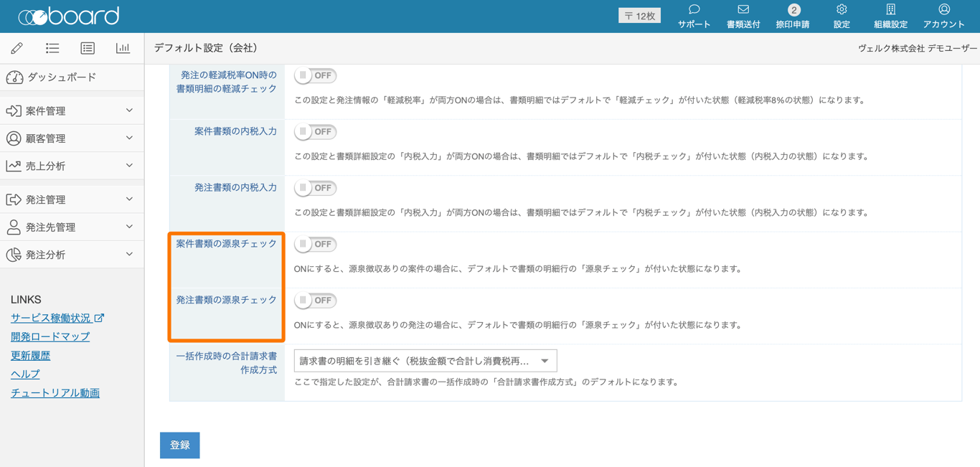The width and height of the screenshot is (980, 467).
Task: Click デフォルト設定（会社） page title
Action: pyautogui.click(x=207, y=48)
